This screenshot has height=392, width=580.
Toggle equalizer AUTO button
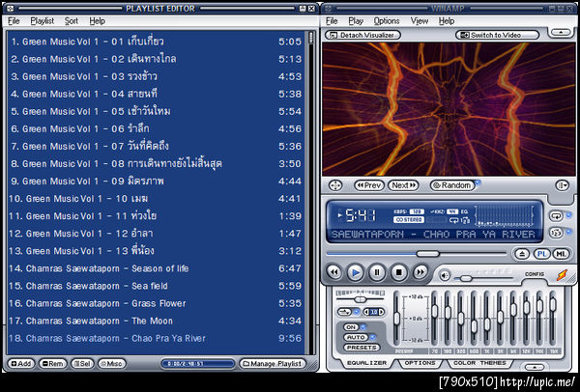click(x=356, y=337)
